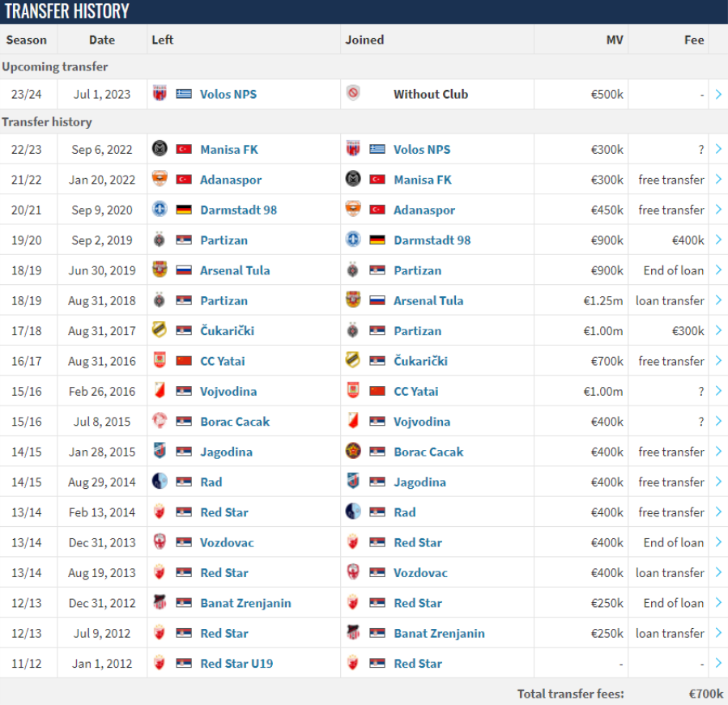728x705 pixels.
Task: Click the MV column header
Action: tap(615, 40)
